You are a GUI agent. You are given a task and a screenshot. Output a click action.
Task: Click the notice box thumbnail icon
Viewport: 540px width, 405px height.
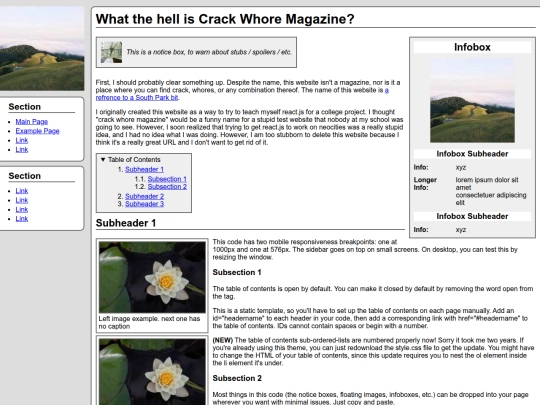pyautogui.click(x=111, y=52)
